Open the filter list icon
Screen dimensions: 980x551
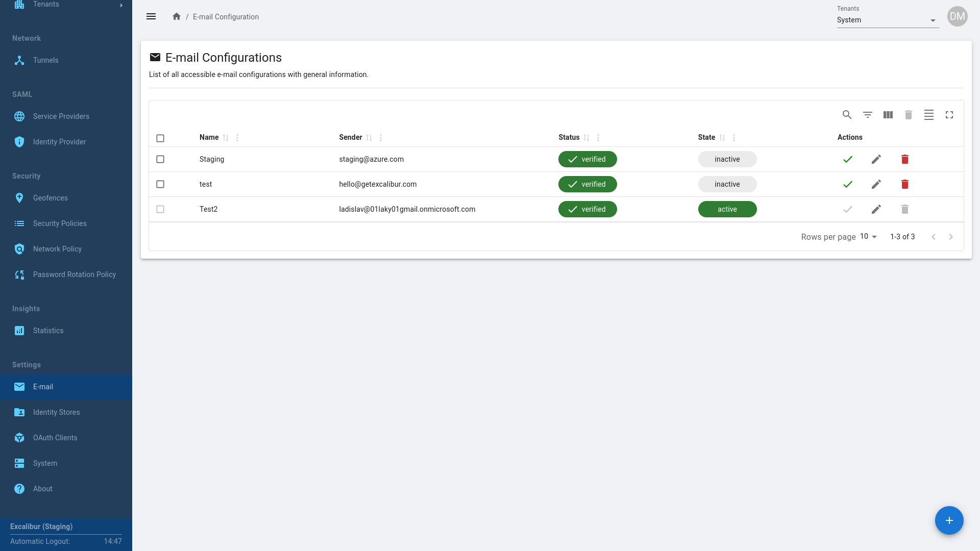click(867, 115)
